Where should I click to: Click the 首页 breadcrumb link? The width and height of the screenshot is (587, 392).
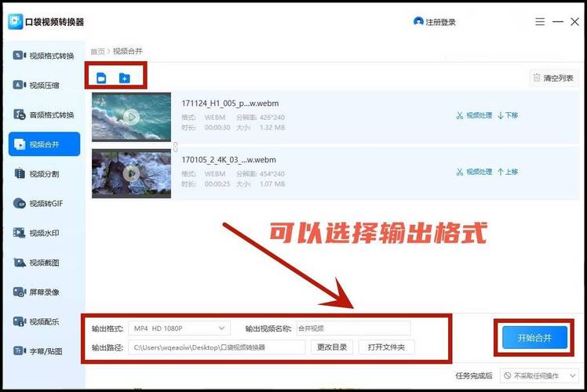click(x=98, y=52)
